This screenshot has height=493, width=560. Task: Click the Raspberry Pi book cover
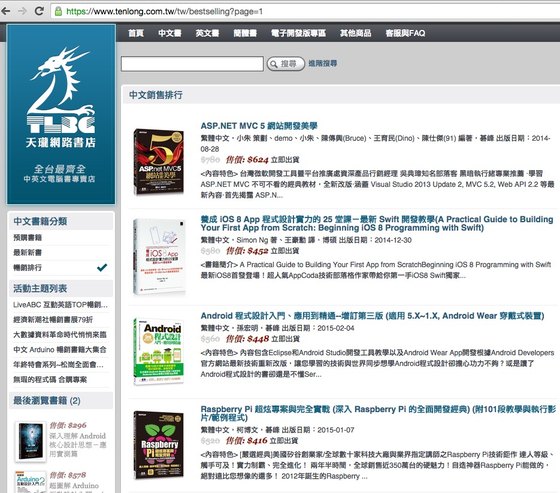pos(159,445)
